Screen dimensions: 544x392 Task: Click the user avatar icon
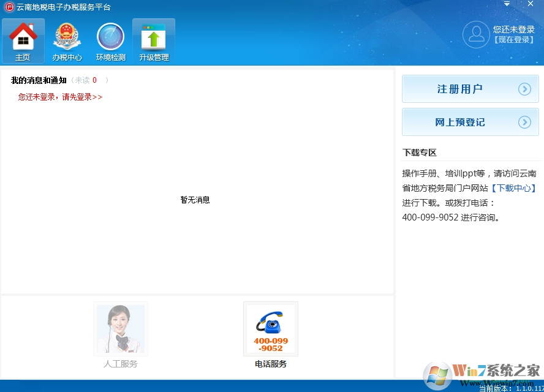(476, 34)
